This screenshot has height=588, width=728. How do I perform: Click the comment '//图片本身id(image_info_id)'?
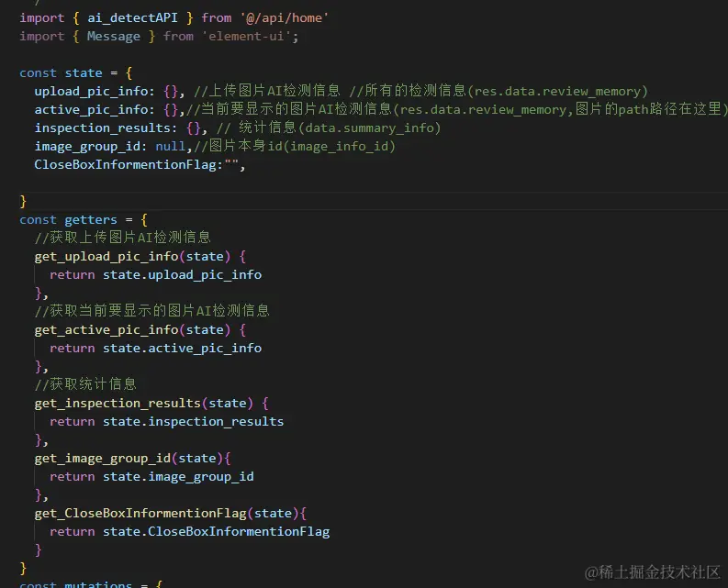(x=295, y=146)
